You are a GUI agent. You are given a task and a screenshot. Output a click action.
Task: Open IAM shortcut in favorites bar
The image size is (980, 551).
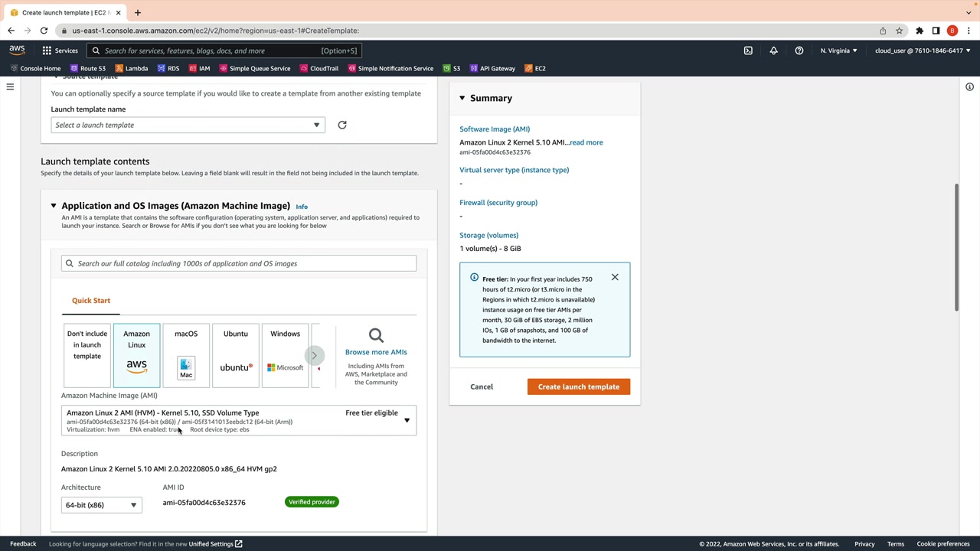coord(199,68)
